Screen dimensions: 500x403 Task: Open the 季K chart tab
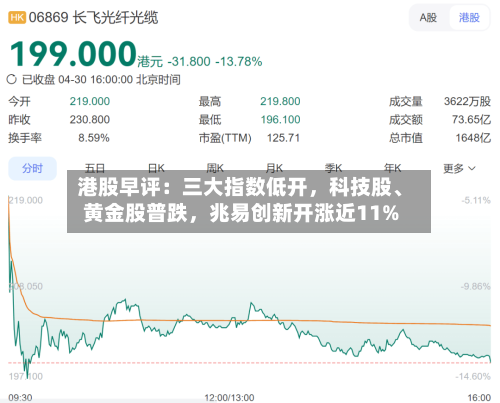click(333, 168)
